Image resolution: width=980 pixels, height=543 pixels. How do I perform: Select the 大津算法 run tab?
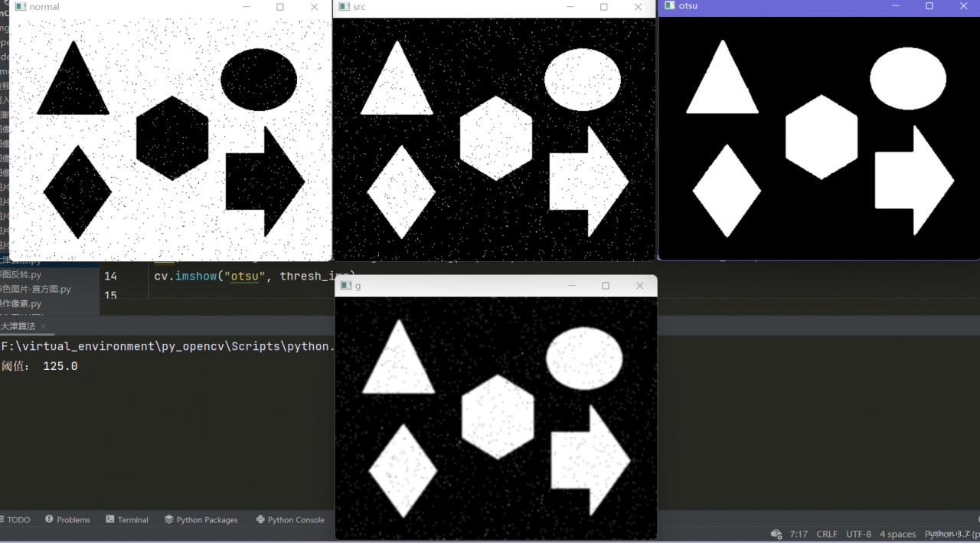click(x=18, y=327)
